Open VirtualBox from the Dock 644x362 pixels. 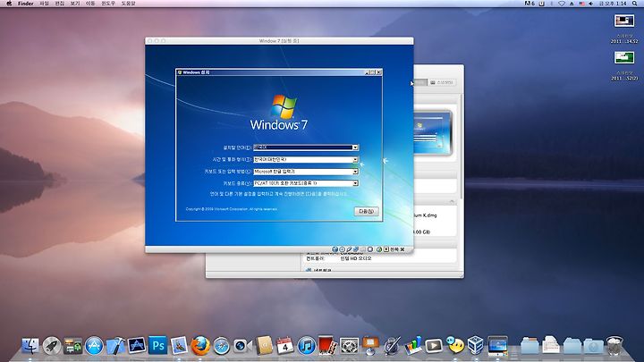[x=476, y=346]
